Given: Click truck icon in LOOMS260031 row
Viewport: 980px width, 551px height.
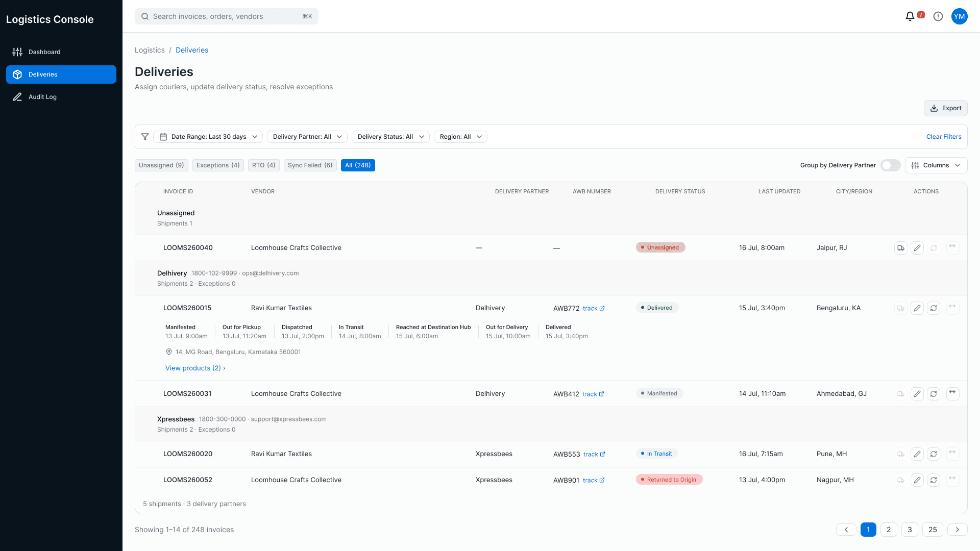Looking at the screenshot, I should tap(901, 394).
